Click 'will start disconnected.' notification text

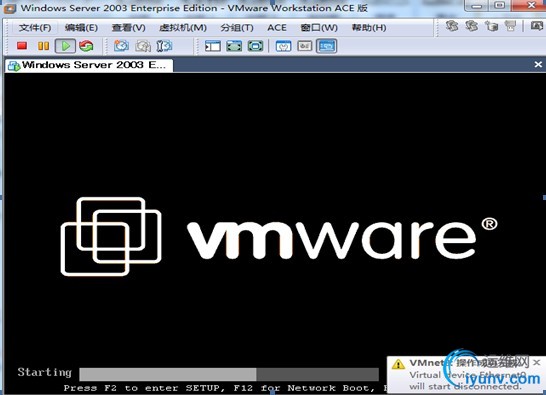[465, 387]
